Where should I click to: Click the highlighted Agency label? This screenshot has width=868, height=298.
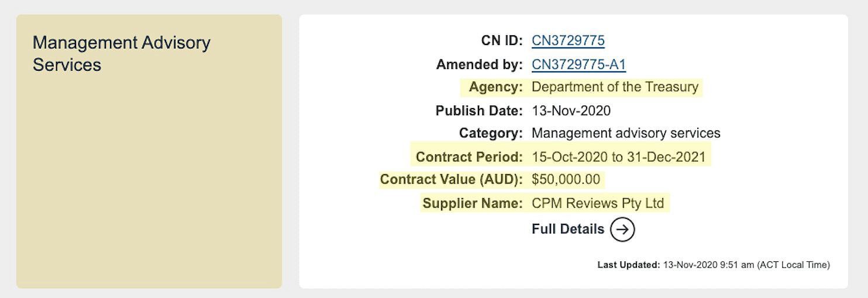495,87
